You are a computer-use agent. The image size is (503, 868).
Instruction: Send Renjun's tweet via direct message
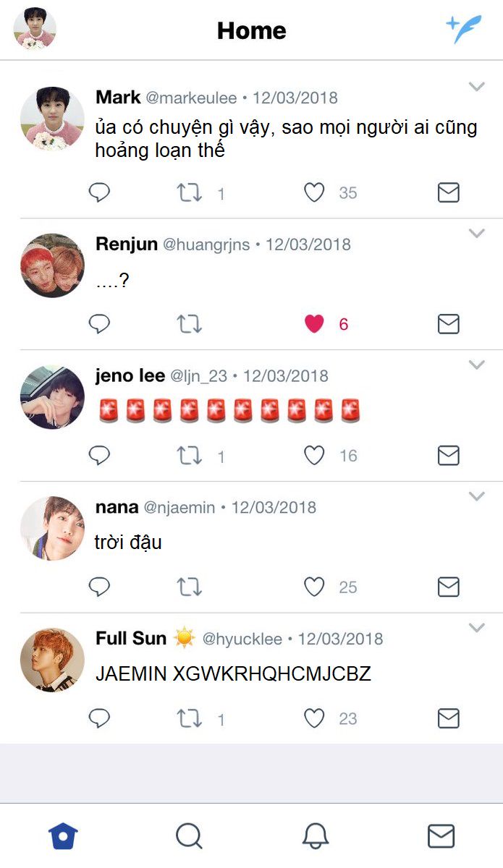click(x=449, y=324)
